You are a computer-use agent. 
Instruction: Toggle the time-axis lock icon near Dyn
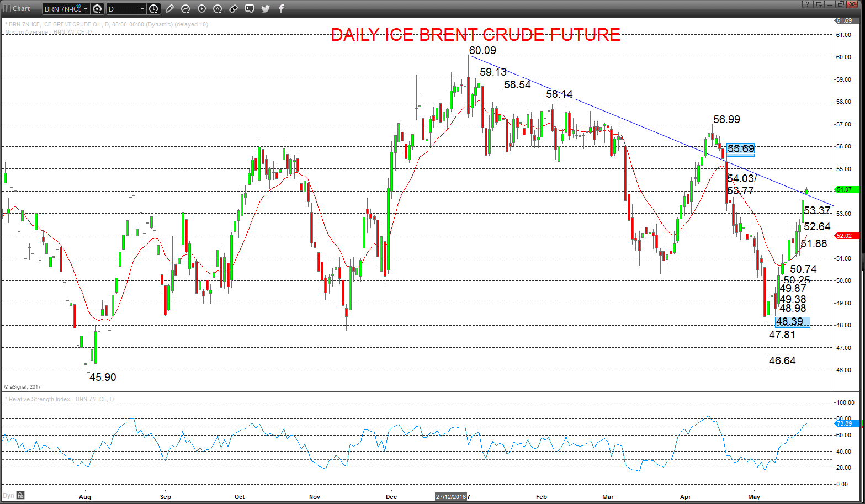point(20,495)
